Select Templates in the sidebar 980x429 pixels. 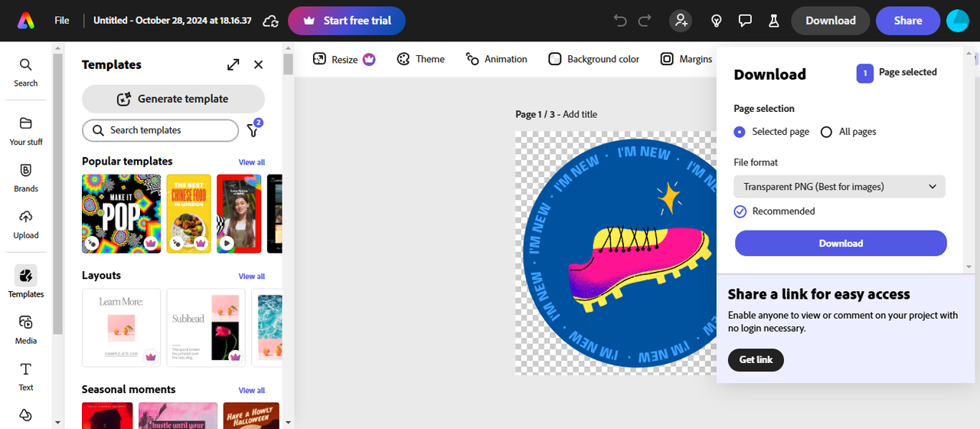pyautogui.click(x=25, y=282)
